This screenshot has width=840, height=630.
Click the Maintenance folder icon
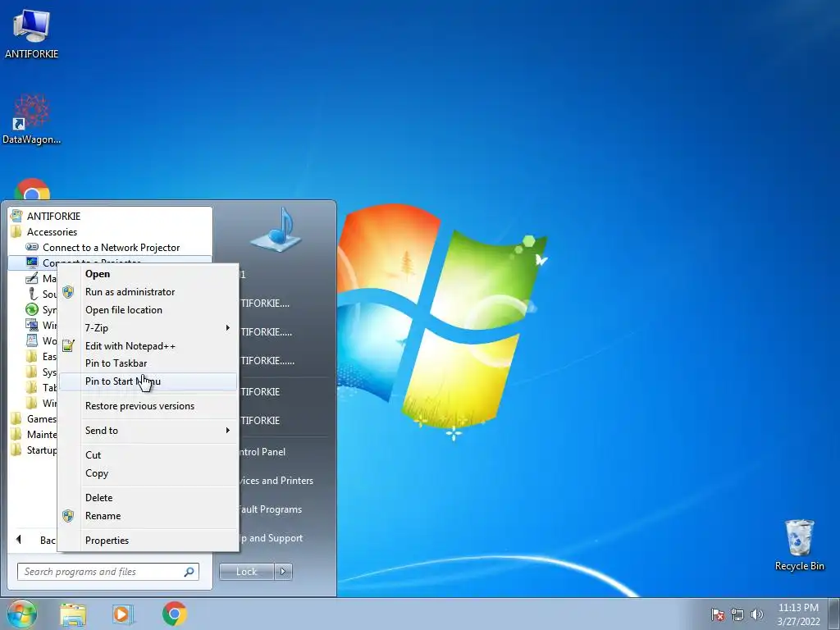pyautogui.click(x=16, y=434)
